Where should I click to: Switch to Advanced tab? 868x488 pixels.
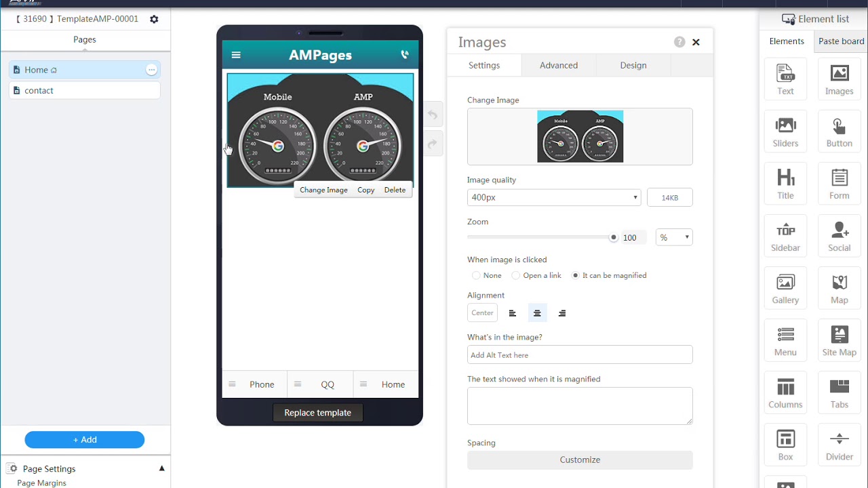pyautogui.click(x=559, y=65)
